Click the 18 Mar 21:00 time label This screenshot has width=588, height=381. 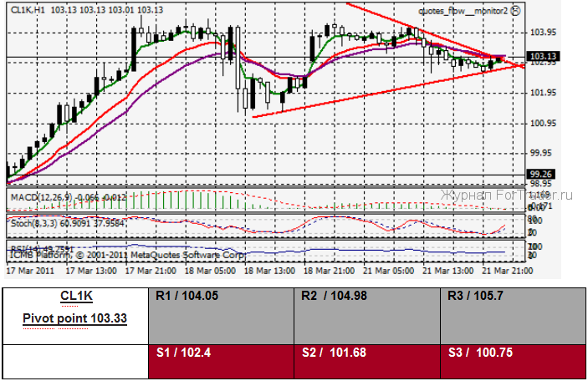coord(329,271)
